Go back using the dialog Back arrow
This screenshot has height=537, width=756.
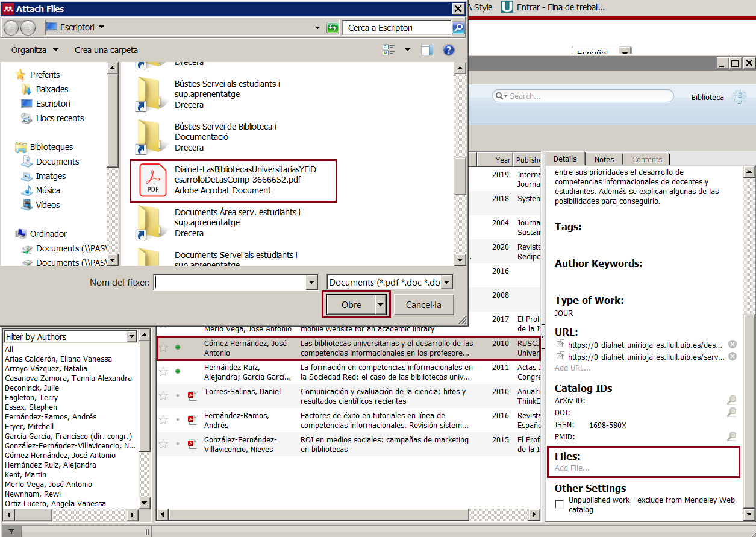(x=11, y=28)
